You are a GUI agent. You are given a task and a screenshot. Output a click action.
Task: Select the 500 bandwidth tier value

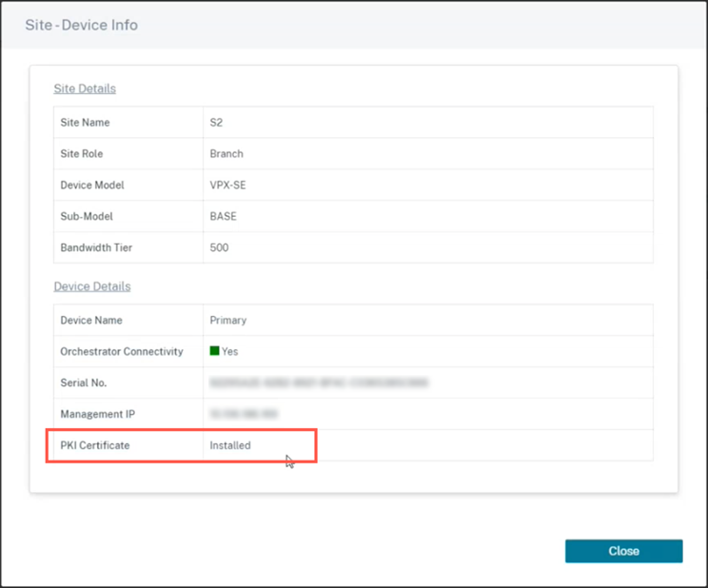point(220,247)
